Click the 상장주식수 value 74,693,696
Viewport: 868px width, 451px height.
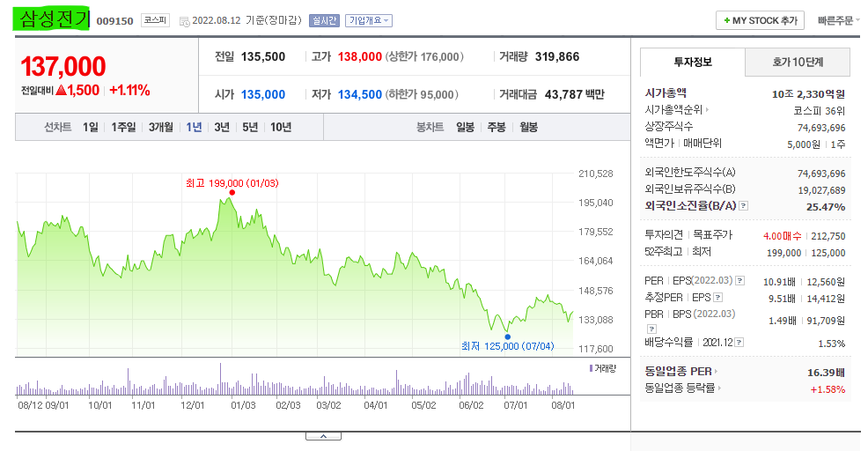[x=821, y=128]
